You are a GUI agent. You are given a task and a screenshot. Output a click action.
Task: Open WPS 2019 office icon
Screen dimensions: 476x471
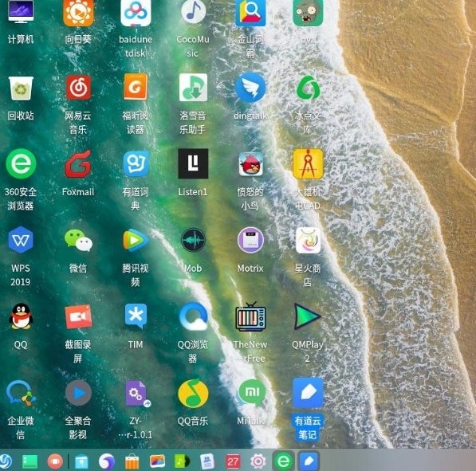click(21, 240)
